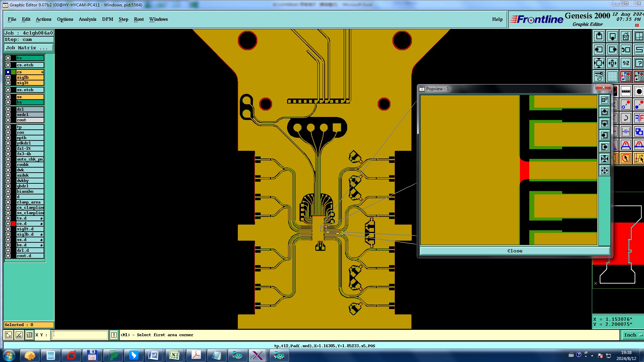The image size is (644, 362).
Task: Open the Job Matrix dropdown
Action: pyautogui.click(x=29, y=48)
